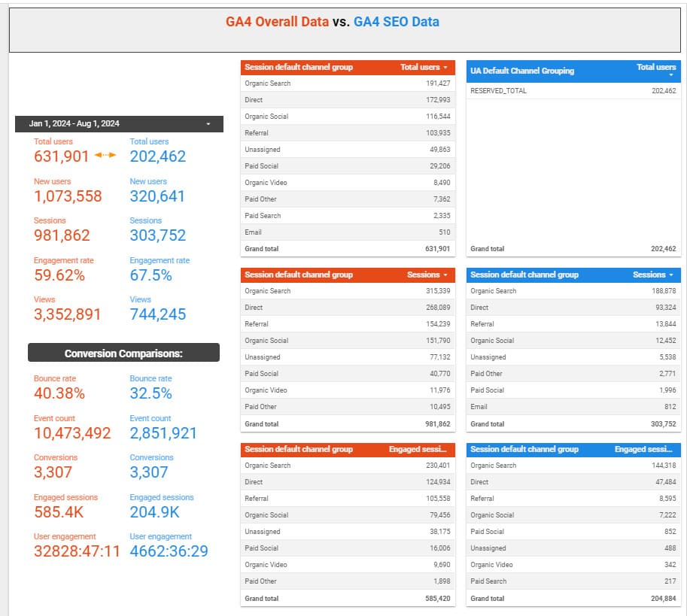Click the blue engaged sessions Grand total 204,884
The height and width of the screenshot is (616, 687).
point(664,599)
